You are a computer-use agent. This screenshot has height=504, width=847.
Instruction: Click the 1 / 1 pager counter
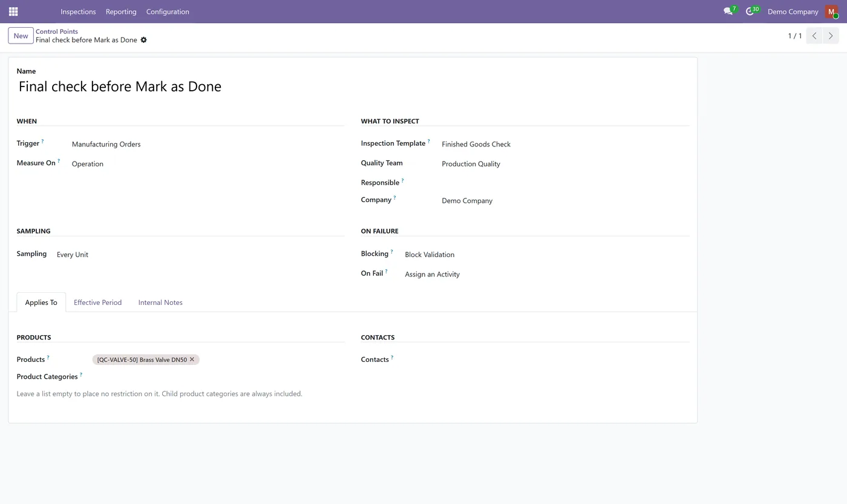click(x=794, y=36)
